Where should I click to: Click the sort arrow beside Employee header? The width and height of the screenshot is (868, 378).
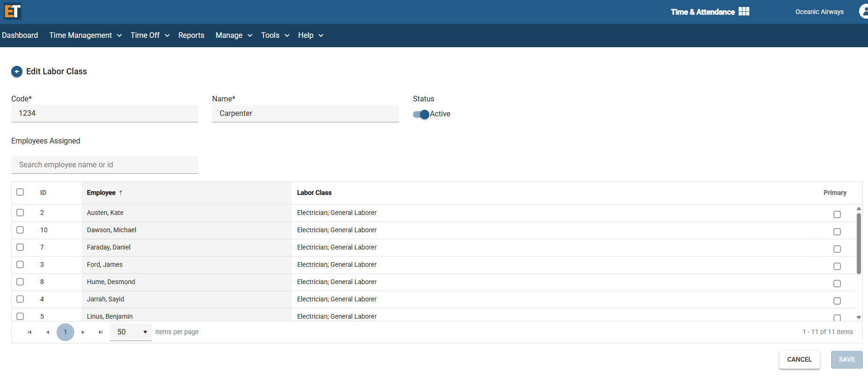[x=121, y=193]
